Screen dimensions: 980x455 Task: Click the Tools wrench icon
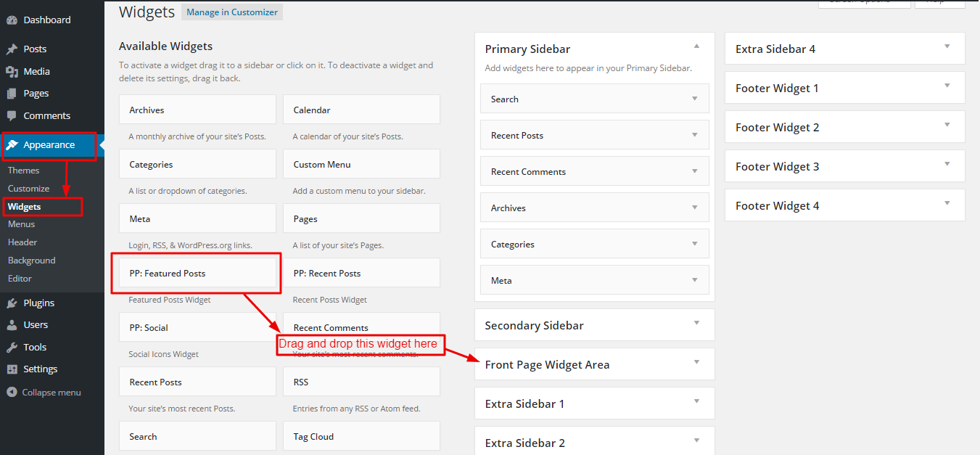(12, 348)
